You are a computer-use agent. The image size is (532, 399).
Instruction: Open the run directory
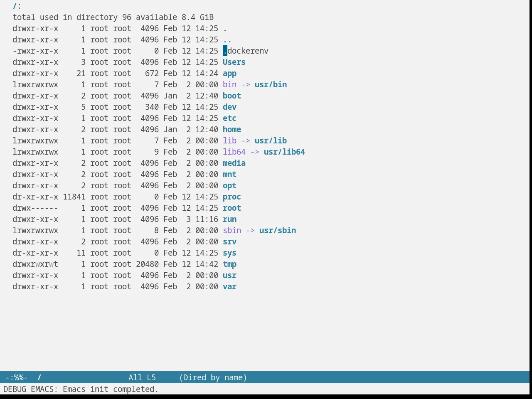click(229, 219)
